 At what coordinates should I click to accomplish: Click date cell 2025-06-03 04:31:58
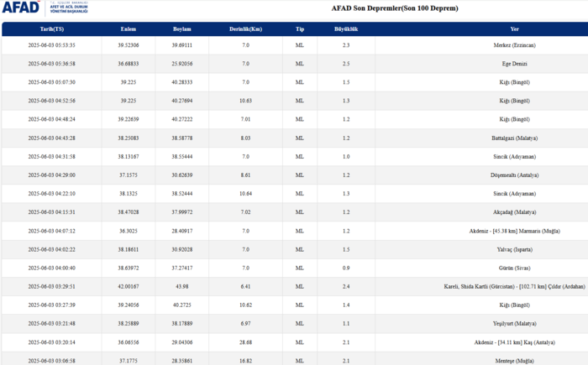pyautogui.click(x=52, y=157)
